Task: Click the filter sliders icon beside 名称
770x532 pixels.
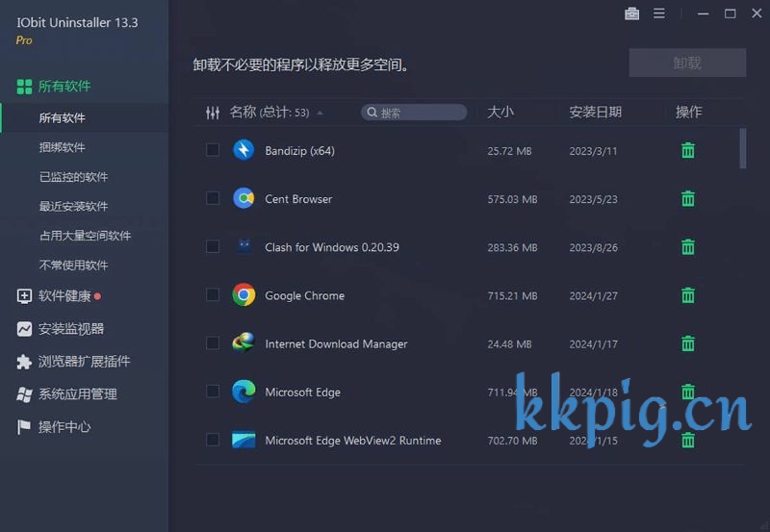Action: pyautogui.click(x=213, y=113)
